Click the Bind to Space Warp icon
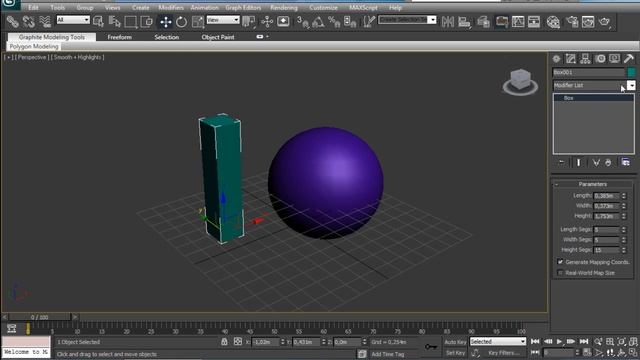 coord(45,22)
